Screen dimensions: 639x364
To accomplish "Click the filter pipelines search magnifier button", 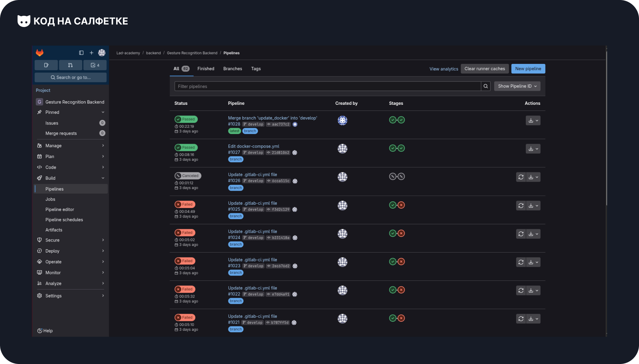I will [x=486, y=86].
